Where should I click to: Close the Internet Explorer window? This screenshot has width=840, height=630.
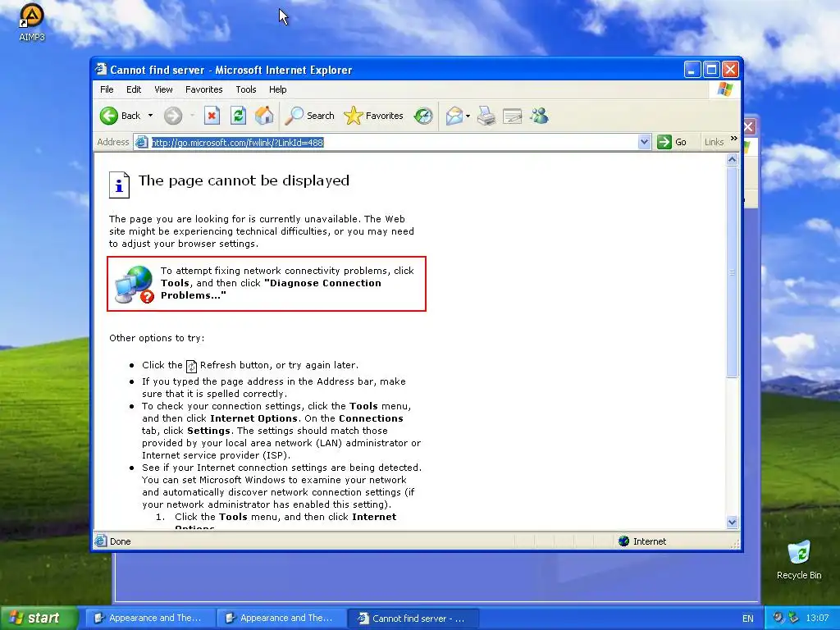click(x=730, y=70)
